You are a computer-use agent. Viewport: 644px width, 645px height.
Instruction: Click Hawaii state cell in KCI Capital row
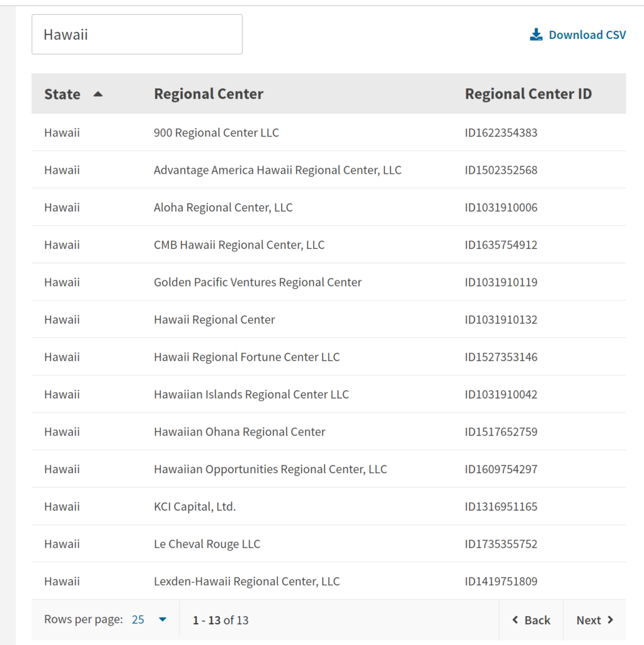(62, 506)
